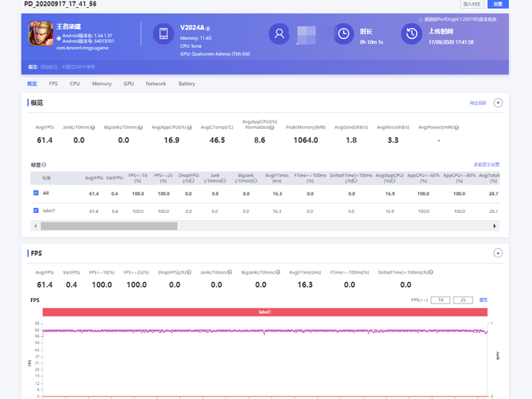Click the upload time history icon
This screenshot has width=532, height=399.
coord(411,33)
